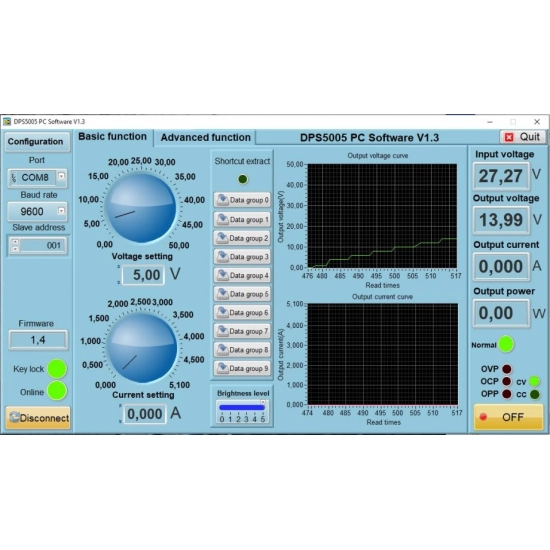Image resolution: width=550 pixels, height=550 pixels.
Task: Click the output current 0,000 readout
Action: pyautogui.click(x=501, y=266)
